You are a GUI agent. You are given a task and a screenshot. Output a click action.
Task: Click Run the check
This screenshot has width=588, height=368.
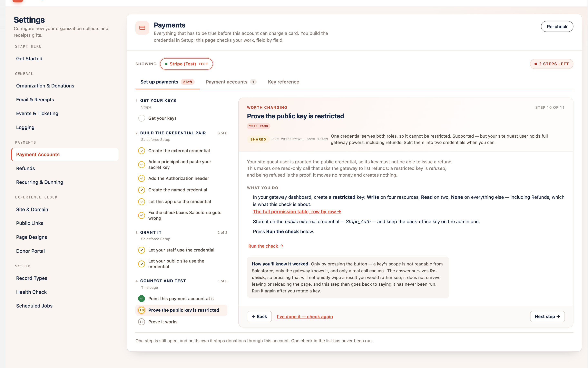point(266,246)
